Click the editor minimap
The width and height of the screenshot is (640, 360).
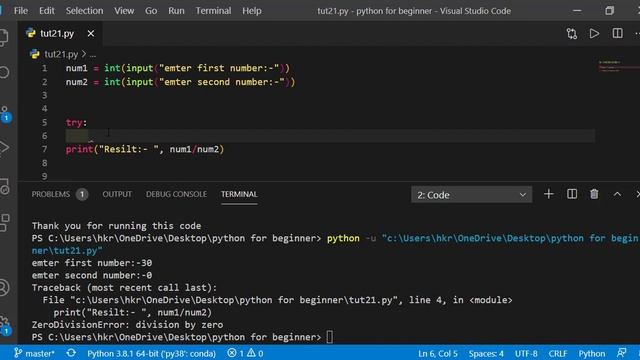(x=618, y=66)
